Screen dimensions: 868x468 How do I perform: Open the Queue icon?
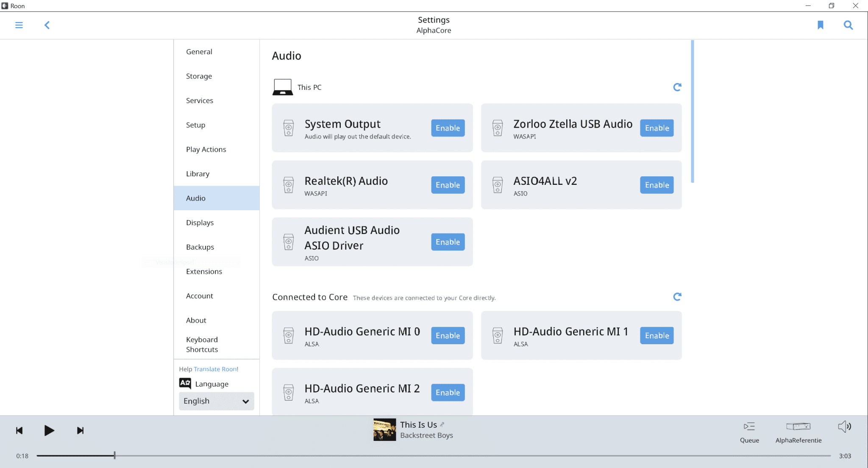[749, 426]
